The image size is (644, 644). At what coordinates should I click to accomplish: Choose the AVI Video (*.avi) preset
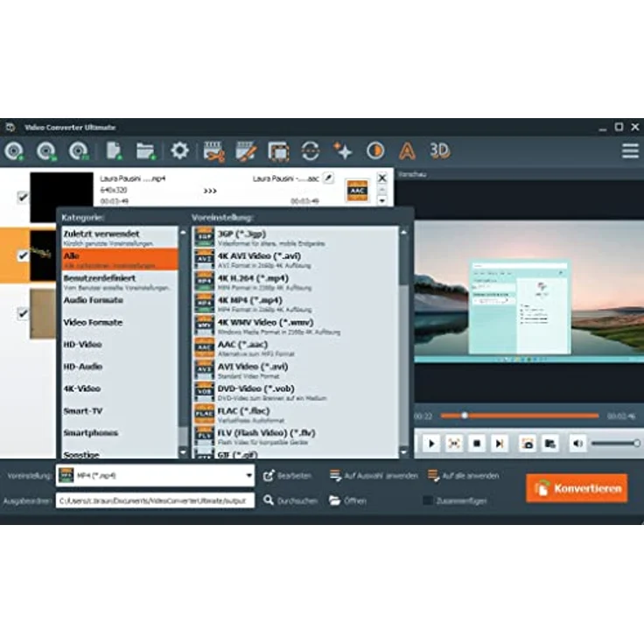[296, 370]
